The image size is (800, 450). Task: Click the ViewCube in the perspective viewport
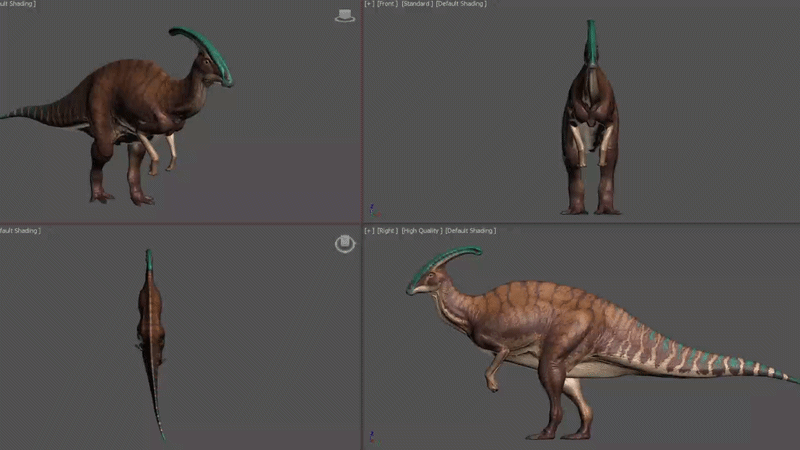pos(345,16)
